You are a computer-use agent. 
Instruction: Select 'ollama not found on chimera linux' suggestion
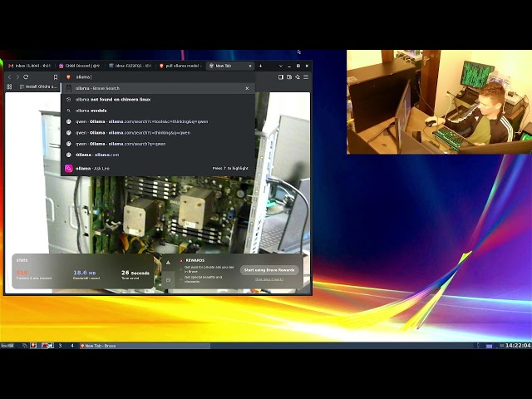158,100
